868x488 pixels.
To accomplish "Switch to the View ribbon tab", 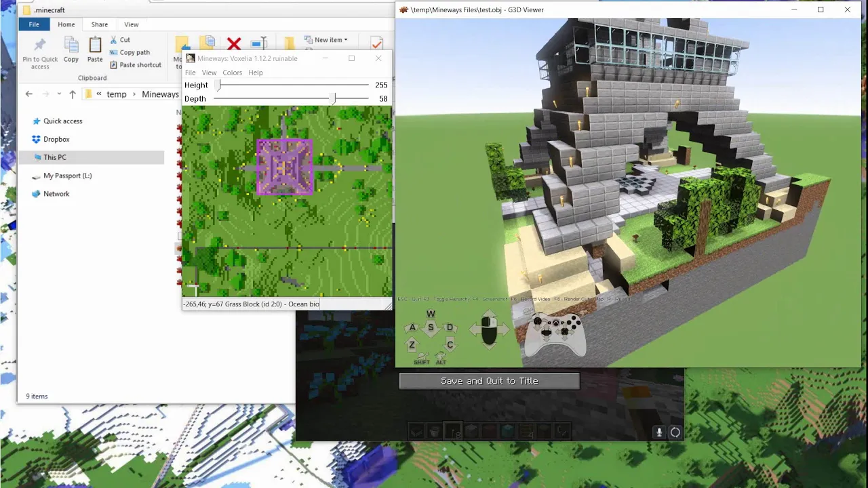I will click(132, 24).
